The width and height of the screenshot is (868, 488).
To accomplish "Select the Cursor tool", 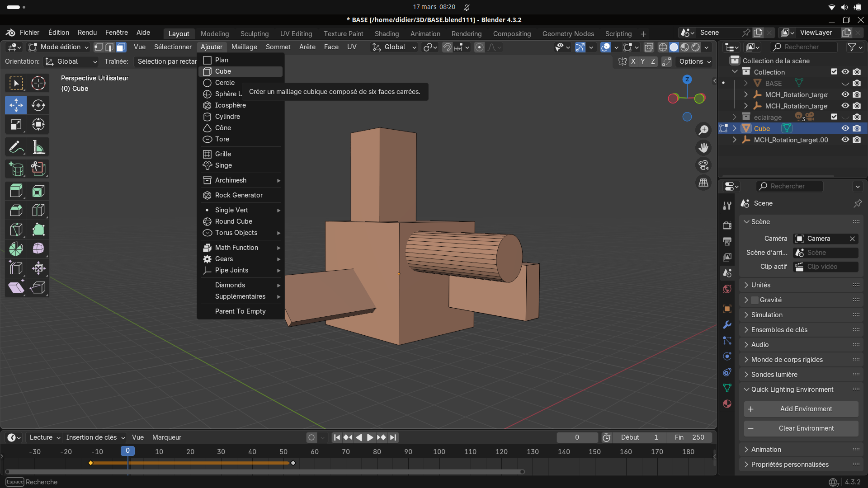I will 38,83.
